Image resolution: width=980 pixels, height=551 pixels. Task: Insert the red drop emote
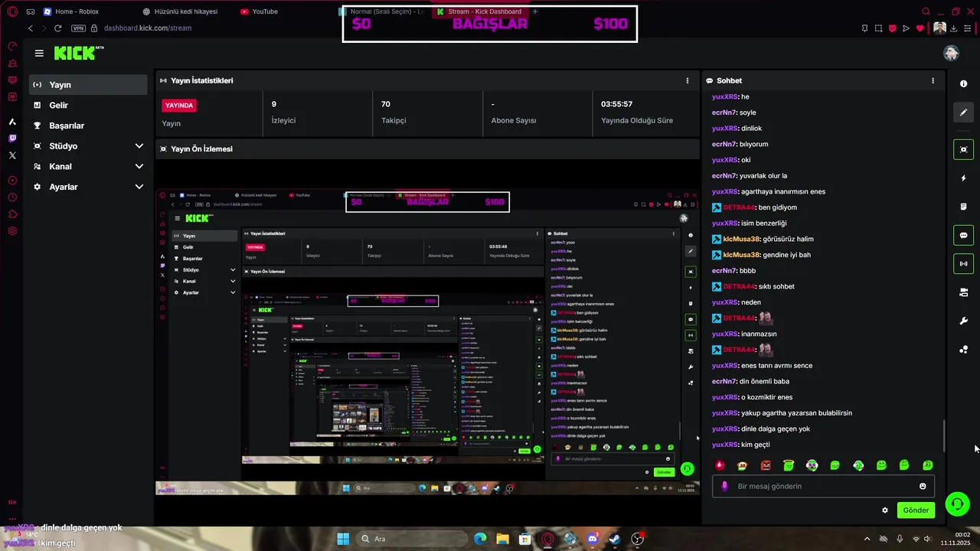[720, 465]
